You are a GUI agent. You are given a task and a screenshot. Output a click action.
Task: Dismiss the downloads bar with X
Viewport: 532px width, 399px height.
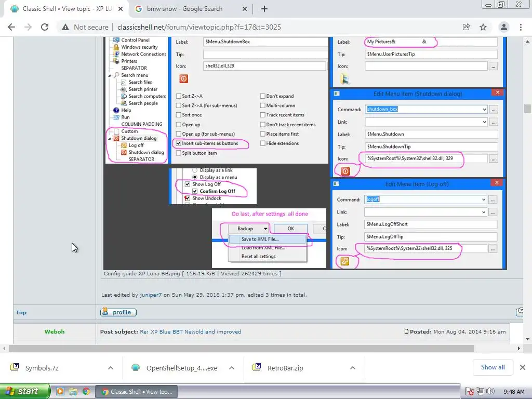pos(523,367)
